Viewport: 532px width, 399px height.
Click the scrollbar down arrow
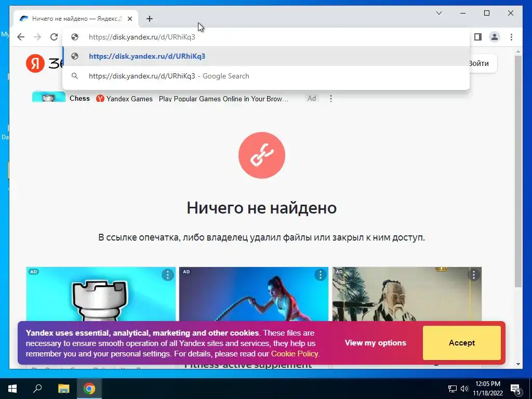tap(518, 364)
